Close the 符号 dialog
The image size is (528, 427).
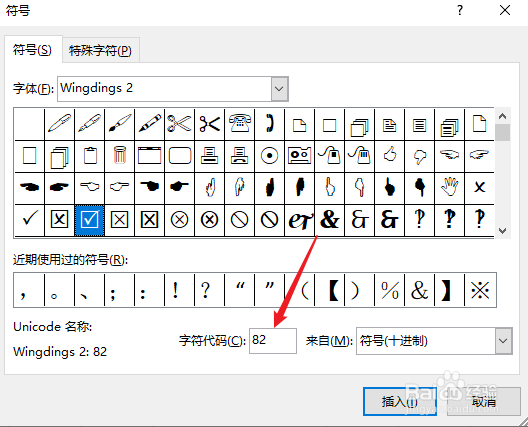[505, 10]
